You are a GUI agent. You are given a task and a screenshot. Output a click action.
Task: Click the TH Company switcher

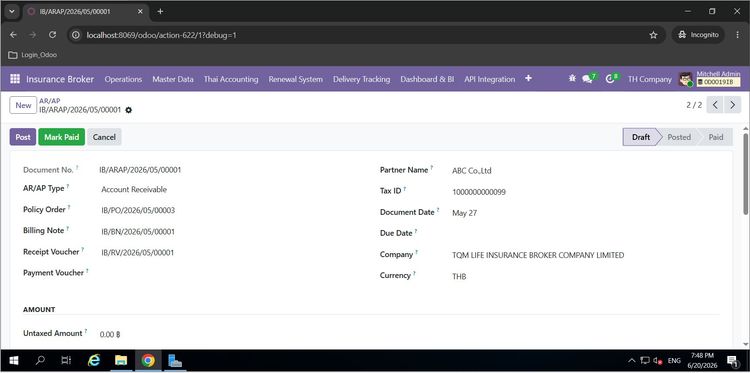(x=650, y=79)
